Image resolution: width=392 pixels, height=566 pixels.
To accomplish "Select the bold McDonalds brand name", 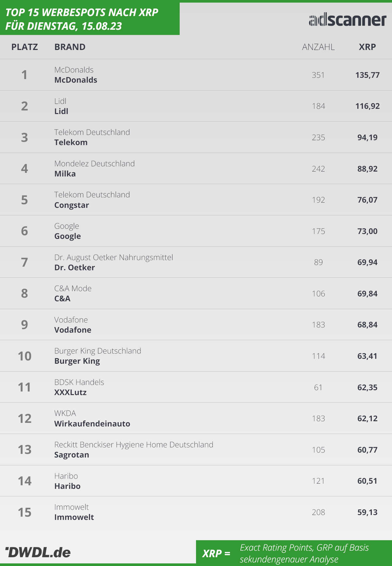I will (x=76, y=80).
